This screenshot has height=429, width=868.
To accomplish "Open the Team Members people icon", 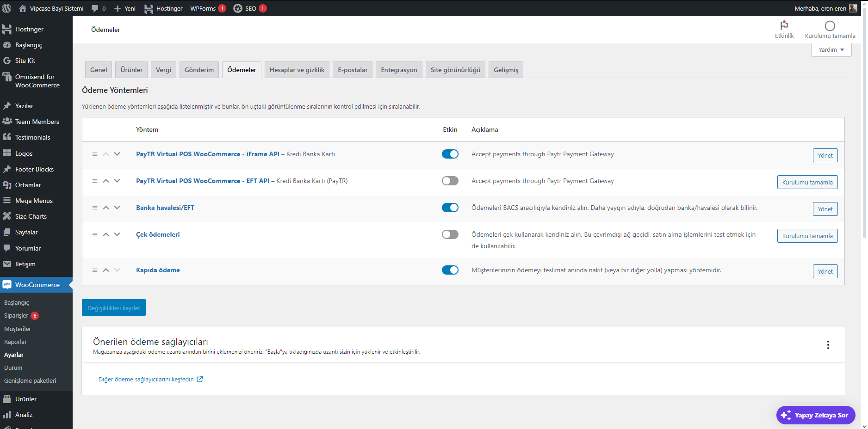I will [7, 122].
